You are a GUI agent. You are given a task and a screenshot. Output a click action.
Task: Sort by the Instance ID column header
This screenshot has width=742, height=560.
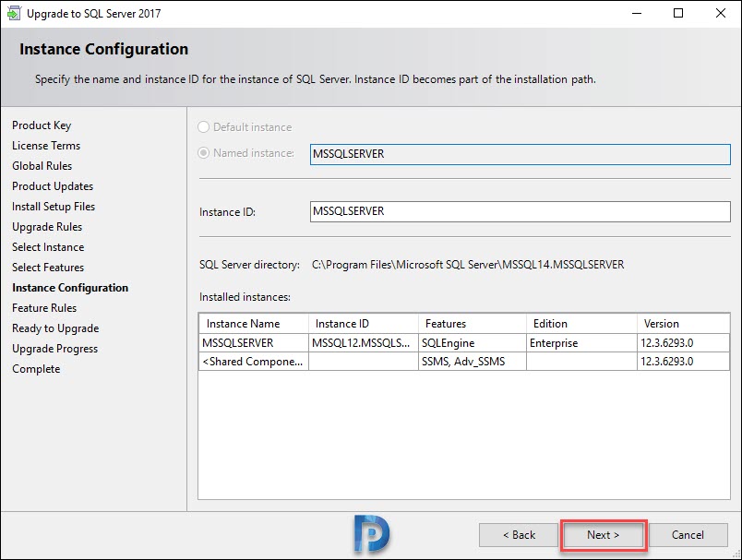pyautogui.click(x=364, y=324)
